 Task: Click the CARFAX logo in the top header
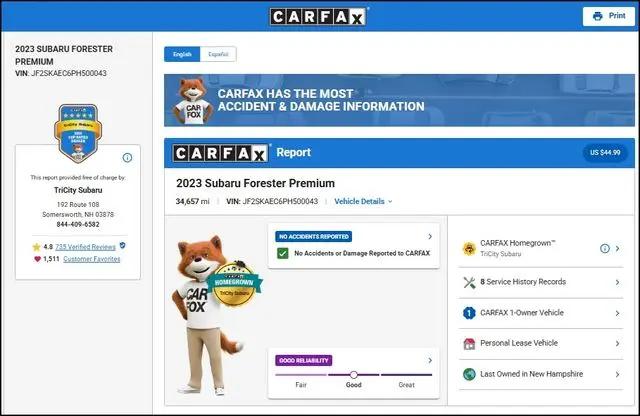pyautogui.click(x=318, y=16)
